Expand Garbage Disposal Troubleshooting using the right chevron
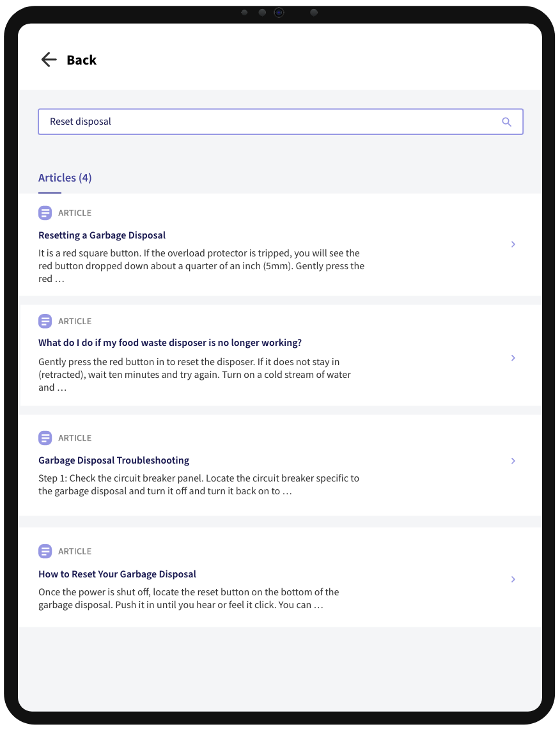 (513, 460)
